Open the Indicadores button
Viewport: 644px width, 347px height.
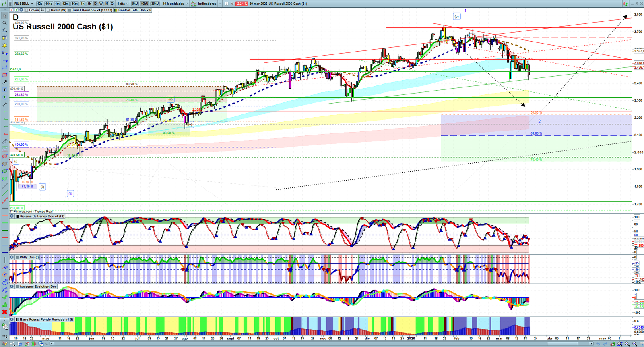tap(204, 4)
